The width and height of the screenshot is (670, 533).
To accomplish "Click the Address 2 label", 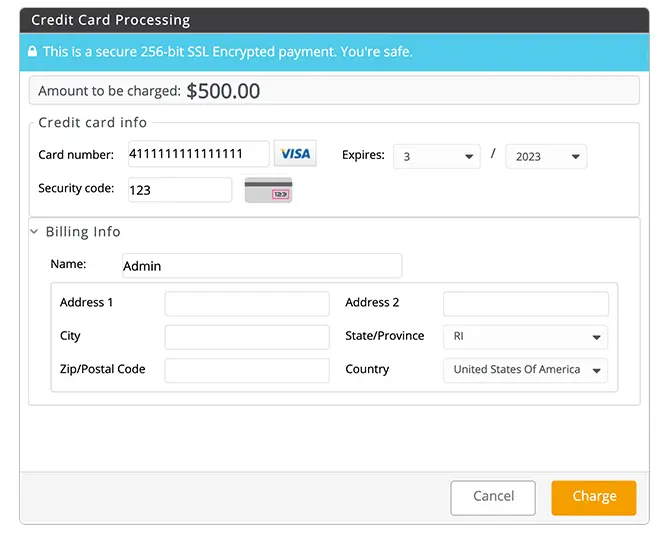I will pos(372,303).
